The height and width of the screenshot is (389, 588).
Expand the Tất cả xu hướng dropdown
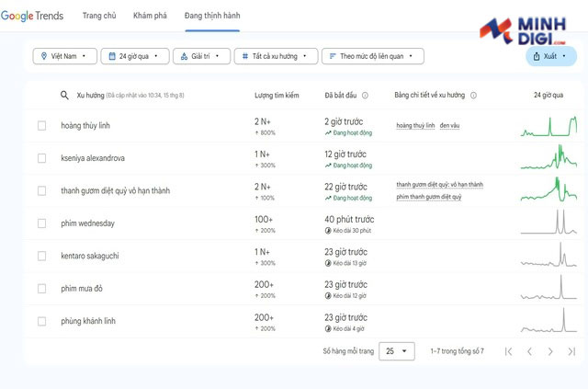coord(276,56)
